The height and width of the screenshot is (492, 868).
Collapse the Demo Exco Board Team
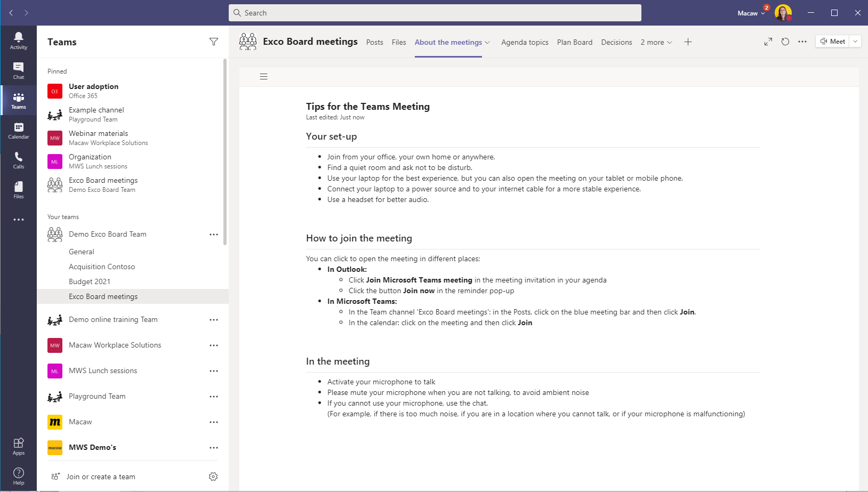pos(108,234)
